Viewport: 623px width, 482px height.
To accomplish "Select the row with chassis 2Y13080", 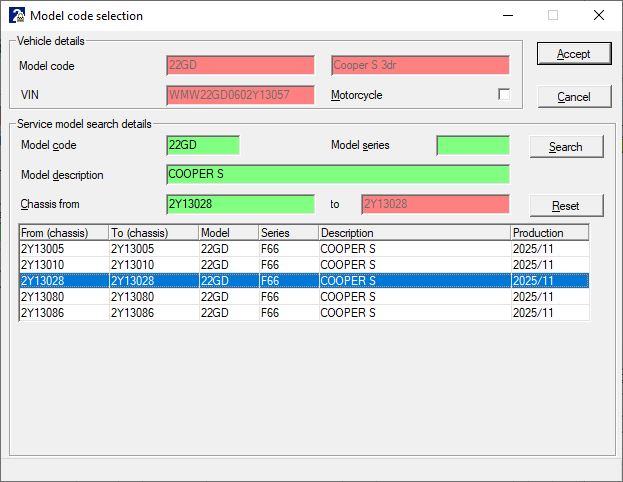I will [64, 297].
